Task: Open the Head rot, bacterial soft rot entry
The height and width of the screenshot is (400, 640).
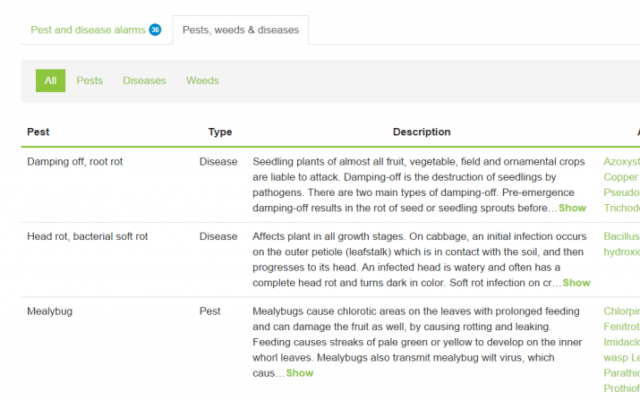Action: coord(87,236)
